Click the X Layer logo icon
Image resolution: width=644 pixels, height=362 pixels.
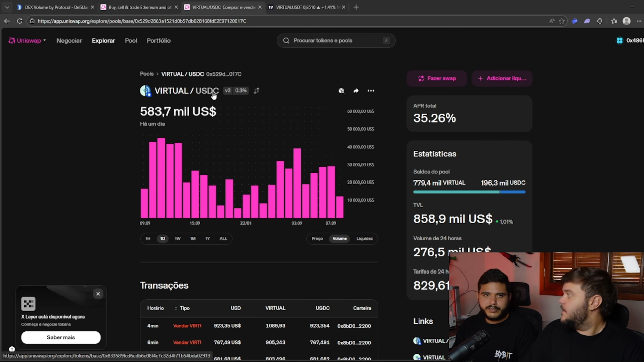(28, 304)
